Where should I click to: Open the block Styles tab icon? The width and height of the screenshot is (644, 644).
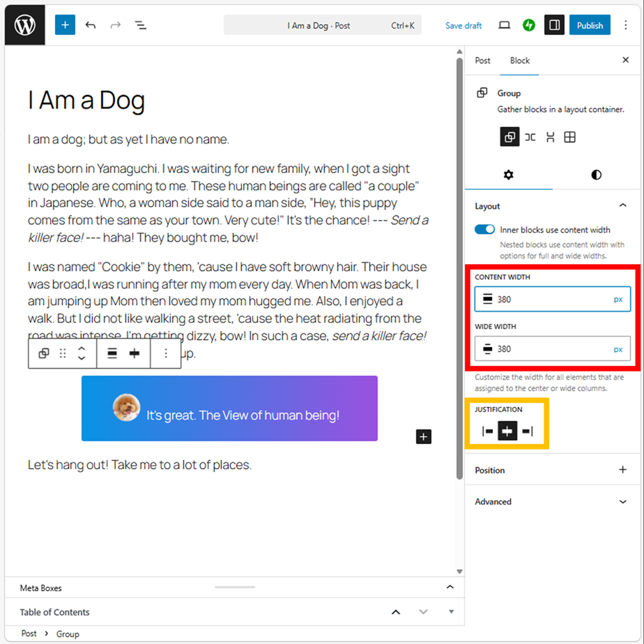[x=596, y=175]
